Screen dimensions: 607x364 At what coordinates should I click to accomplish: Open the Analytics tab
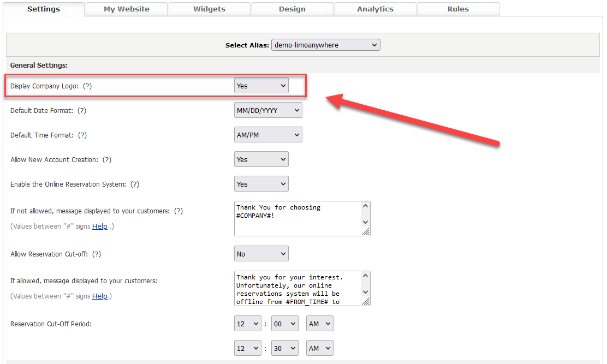375,9
